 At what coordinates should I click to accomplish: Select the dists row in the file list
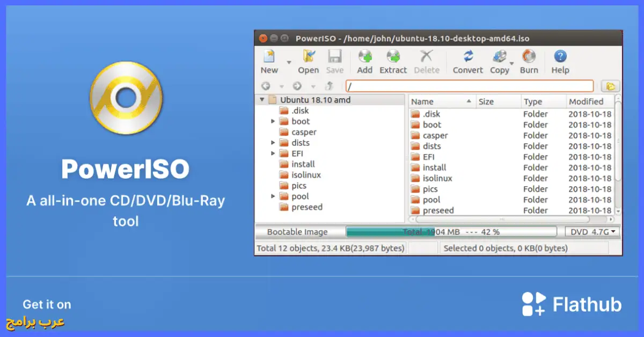511,146
